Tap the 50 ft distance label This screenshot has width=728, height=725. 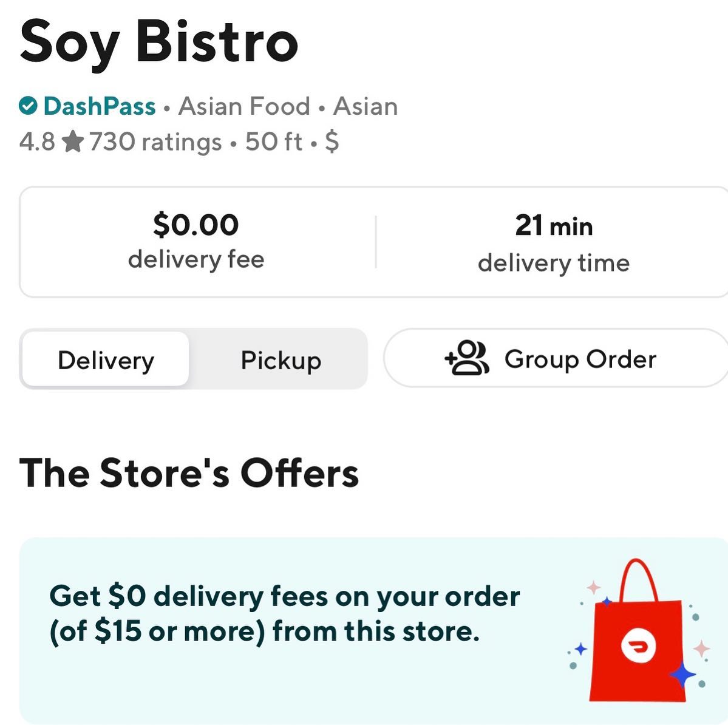tap(273, 142)
